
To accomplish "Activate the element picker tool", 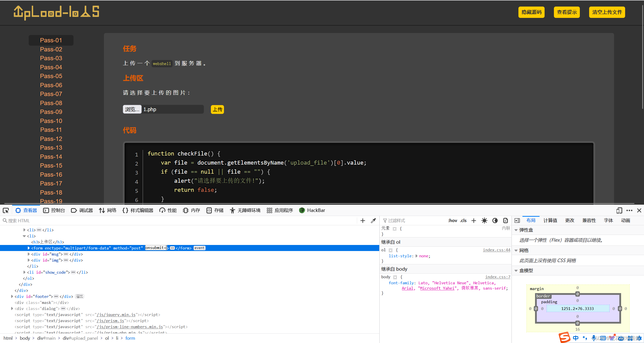I will [6, 210].
